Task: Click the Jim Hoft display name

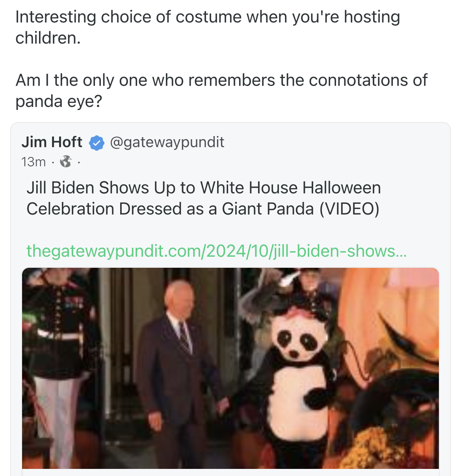Action: [52, 142]
